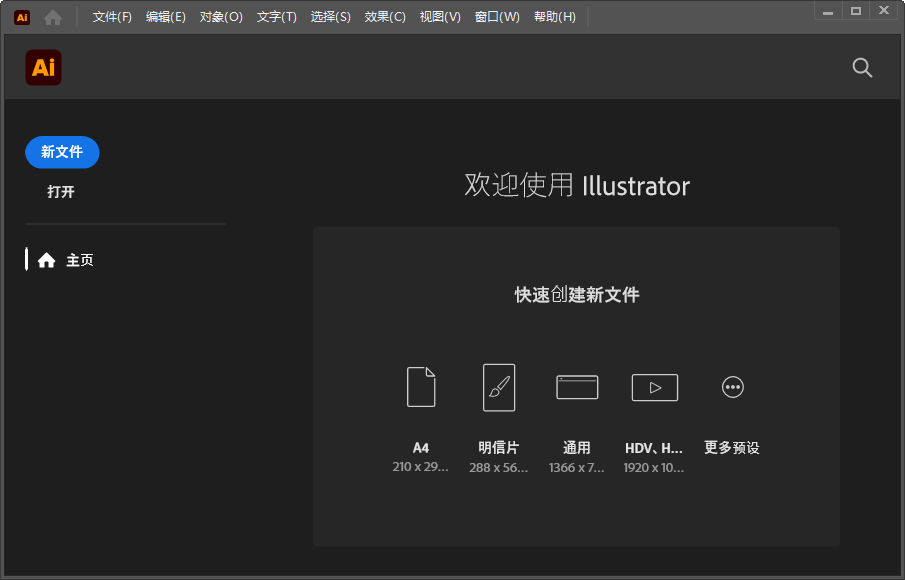Click the house icon beside 主页
This screenshot has height=580, width=905.
coord(46,259)
